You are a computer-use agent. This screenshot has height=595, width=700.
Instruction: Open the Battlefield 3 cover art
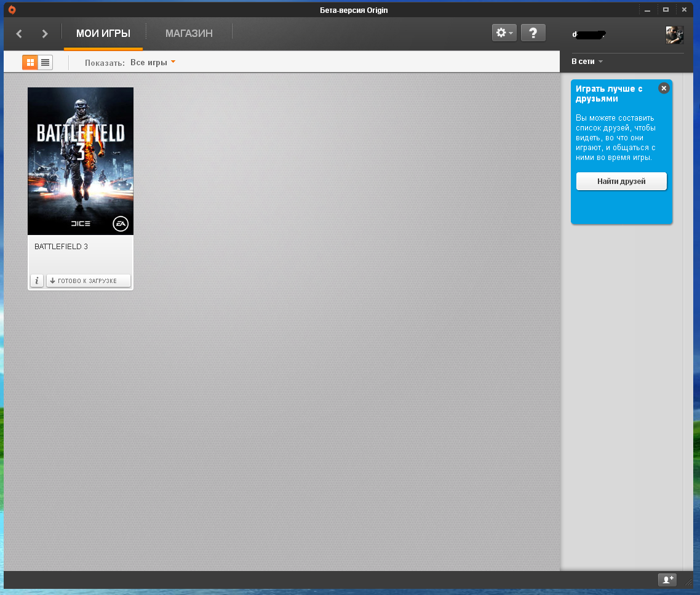[x=81, y=161]
